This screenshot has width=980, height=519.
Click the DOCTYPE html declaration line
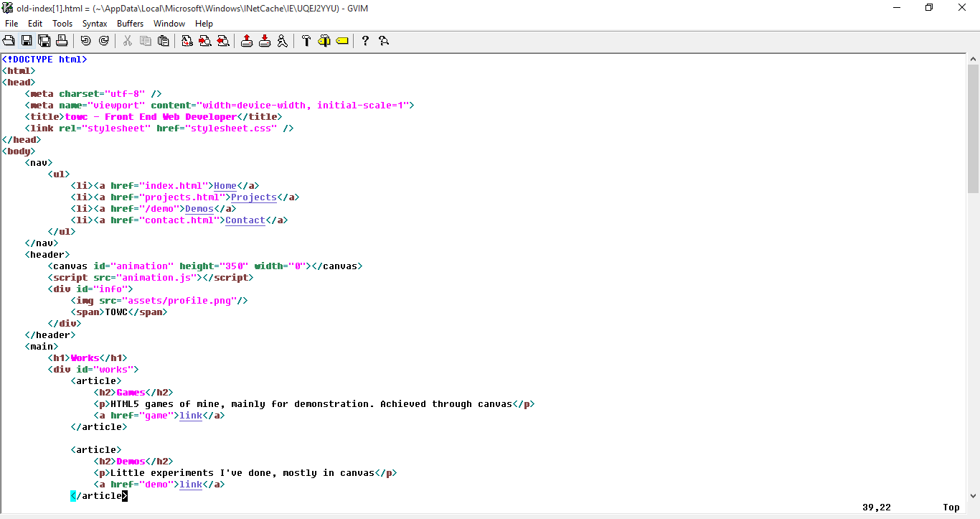[x=44, y=59]
